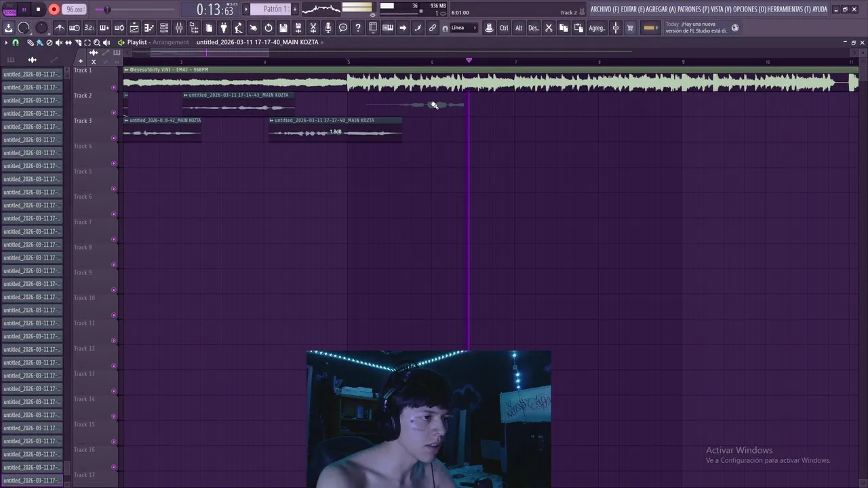This screenshot has width=868, height=488.
Task: Open the AGREGAR (A) menu
Action: tap(661, 9)
